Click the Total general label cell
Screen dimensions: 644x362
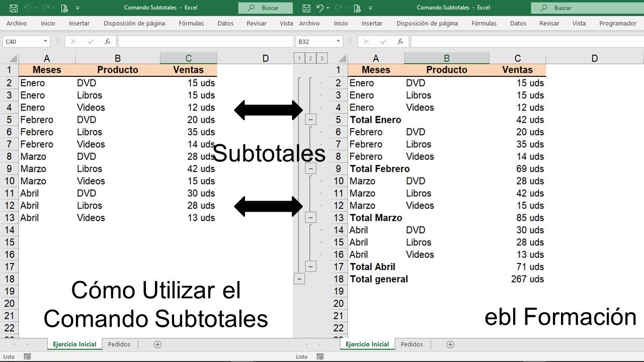click(379, 279)
